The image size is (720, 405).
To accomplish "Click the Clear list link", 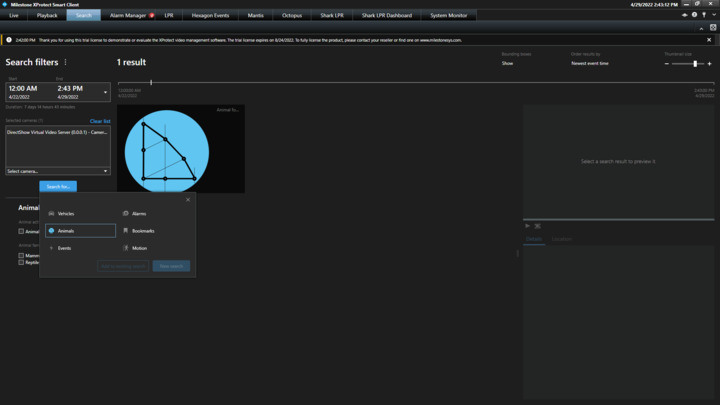I will pyautogui.click(x=100, y=121).
